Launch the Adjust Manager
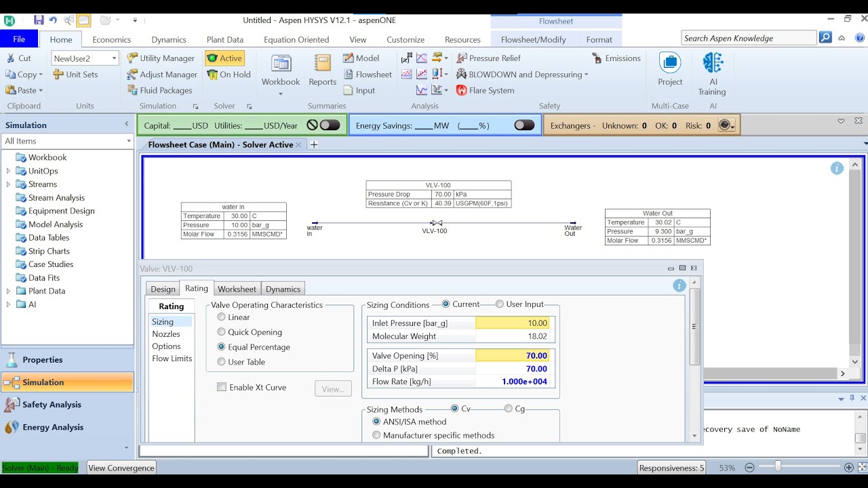Image resolution: width=868 pixels, height=488 pixels. coord(162,75)
